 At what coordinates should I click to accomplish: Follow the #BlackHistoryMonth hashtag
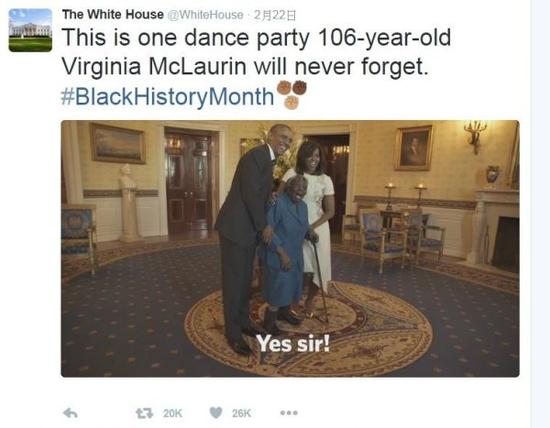tap(167, 96)
